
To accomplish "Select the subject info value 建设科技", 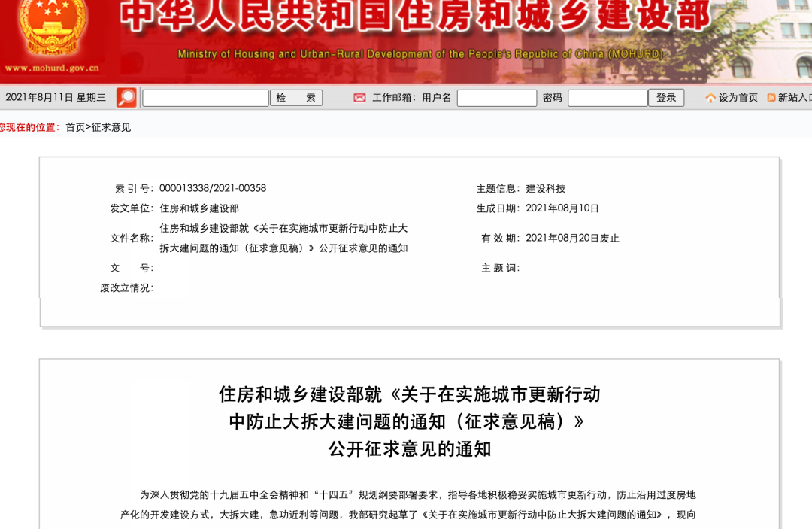I will pyautogui.click(x=545, y=189).
